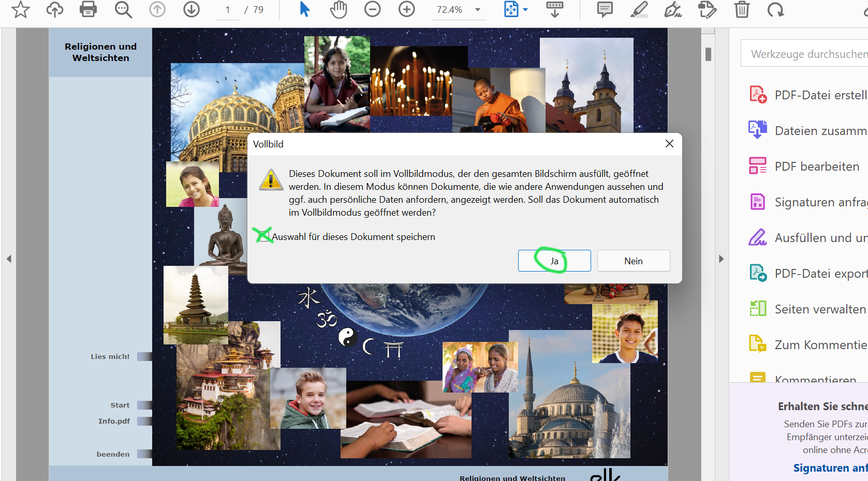Open 'Seiten verwalten' tool
This screenshot has width=868, height=481.
(x=819, y=309)
